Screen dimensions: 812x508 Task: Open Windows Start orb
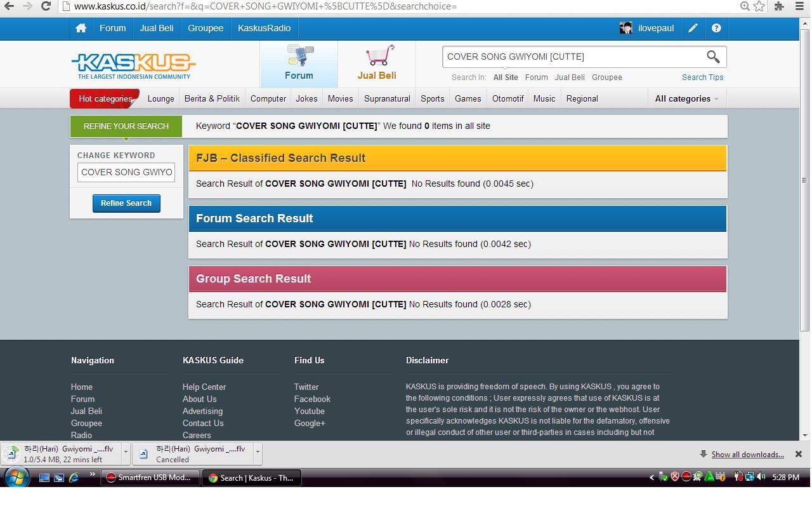coord(16,478)
